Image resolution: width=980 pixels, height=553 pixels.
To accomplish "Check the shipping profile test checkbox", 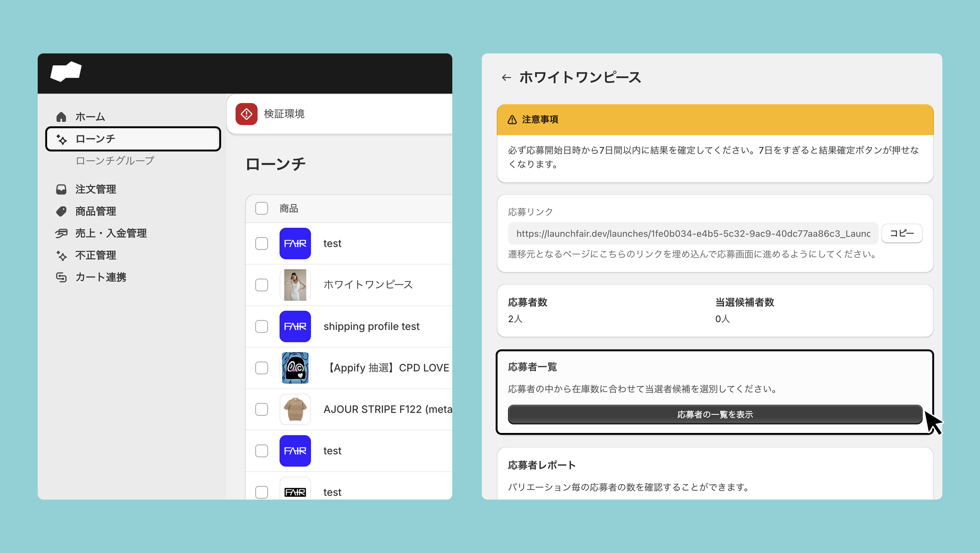I will click(x=262, y=326).
